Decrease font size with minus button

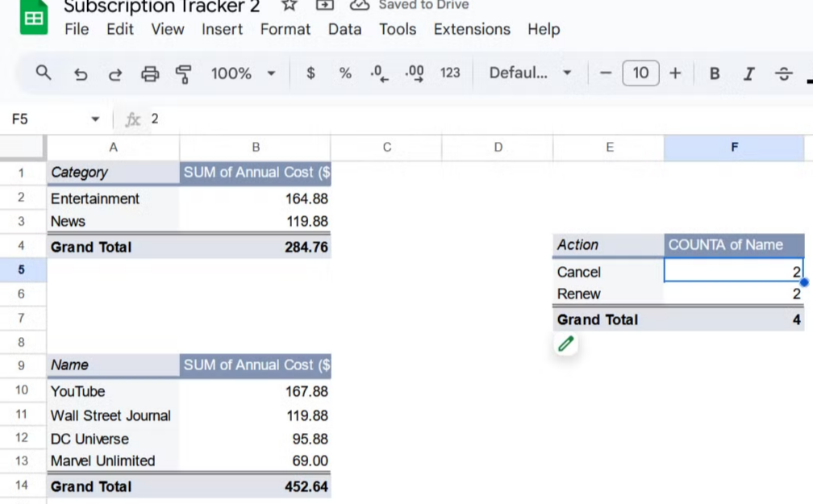(x=606, y=73)
